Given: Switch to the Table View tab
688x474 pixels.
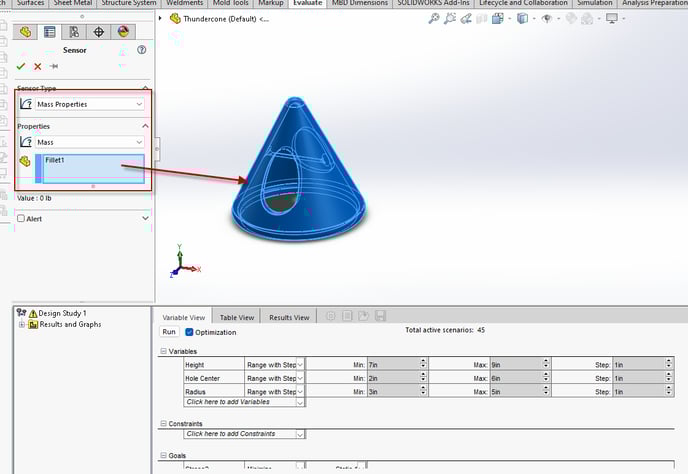Looking at the screenshot, I should pos(237,317).
